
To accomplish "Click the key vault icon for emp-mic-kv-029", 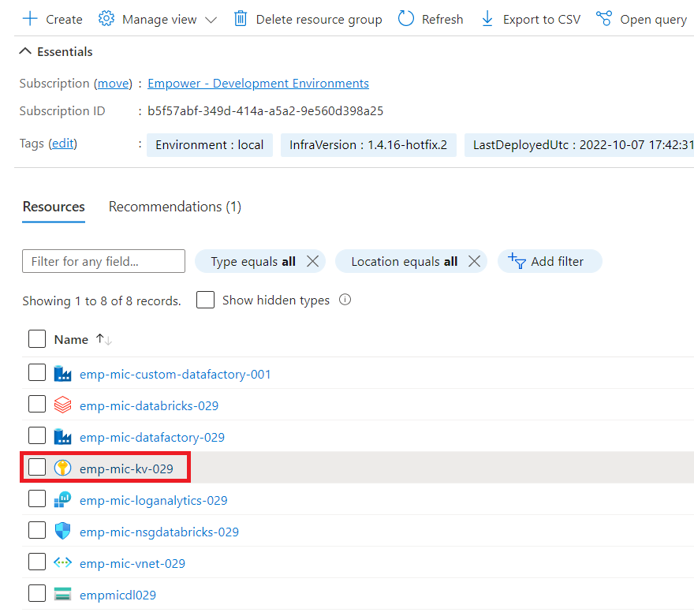I will pos(62,468).
